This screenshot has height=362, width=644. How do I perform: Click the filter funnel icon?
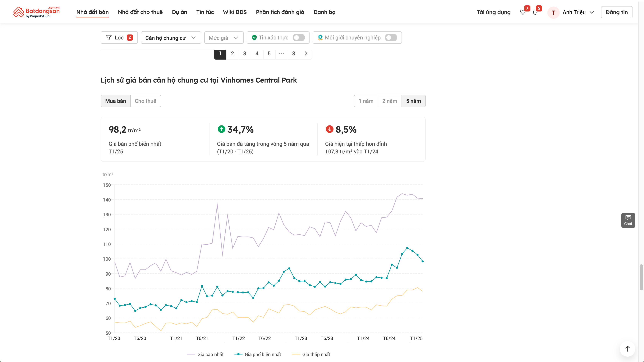point(108,38)
